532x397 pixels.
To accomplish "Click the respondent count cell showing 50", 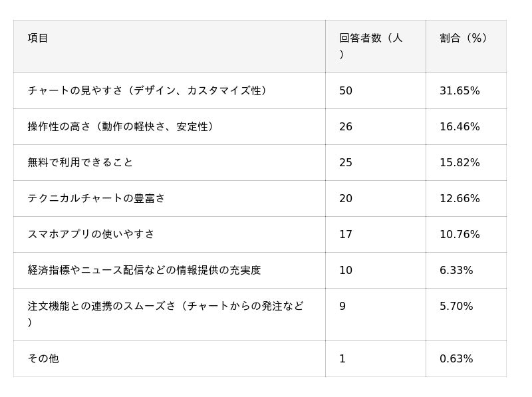I will pos(346,91).
